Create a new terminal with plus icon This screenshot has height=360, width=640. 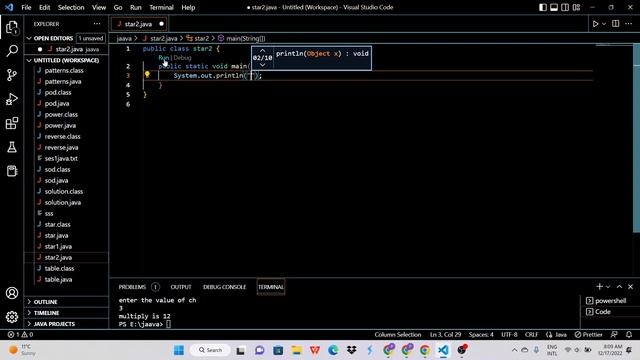point(599,287)
